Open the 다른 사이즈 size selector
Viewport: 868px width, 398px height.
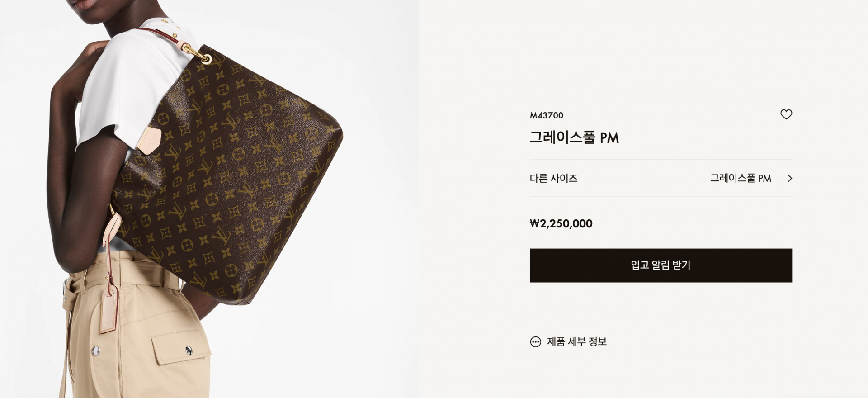tap(660, 178)
